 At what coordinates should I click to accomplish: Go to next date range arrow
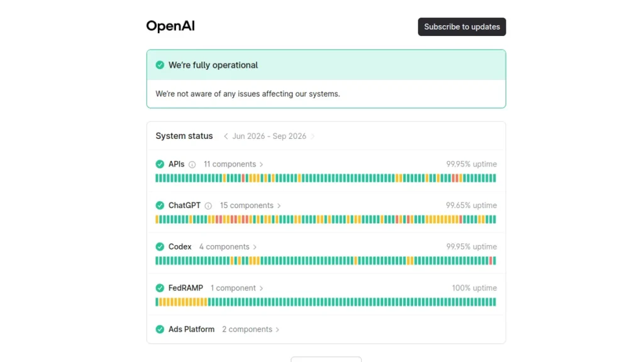tap(313, 136)
